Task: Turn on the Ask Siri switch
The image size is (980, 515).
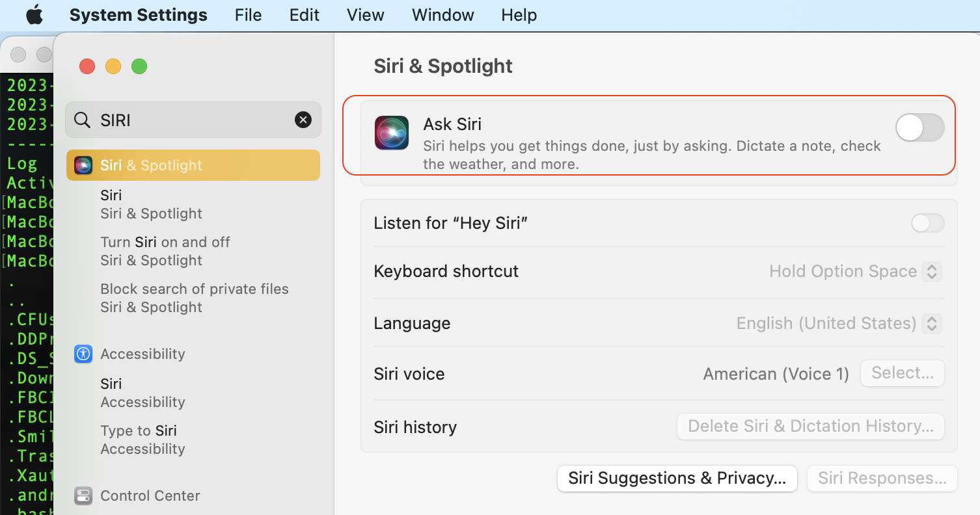Action: tap(919, 127)
